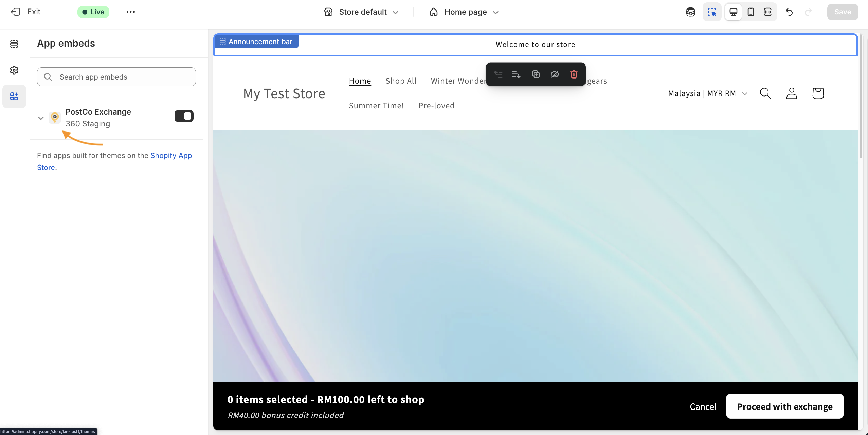
Task: Open the Summer Time! menu item
Action: point(376,106)
